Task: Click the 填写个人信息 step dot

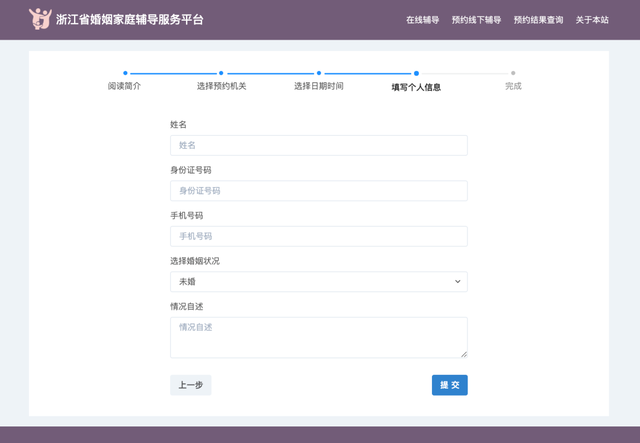Action: 416,73
